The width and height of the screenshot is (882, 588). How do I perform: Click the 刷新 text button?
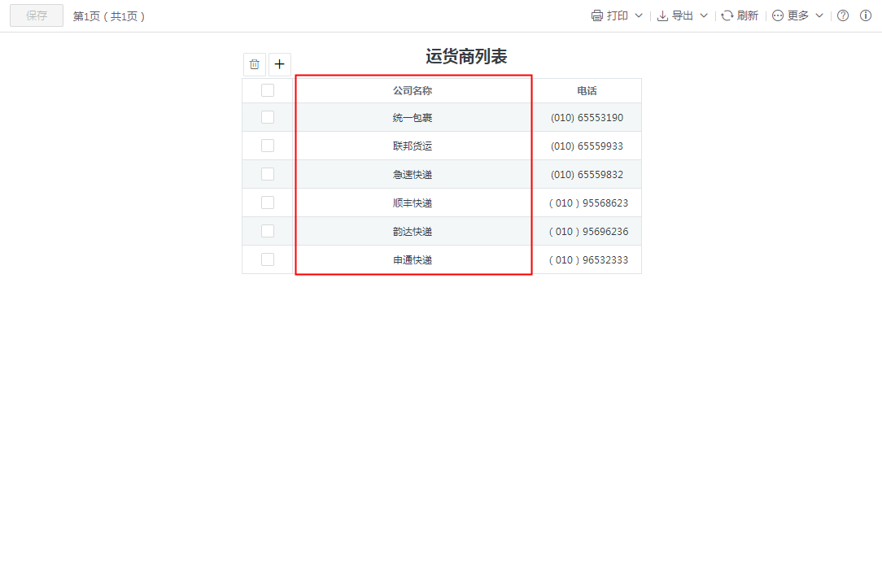coord(748,15)
